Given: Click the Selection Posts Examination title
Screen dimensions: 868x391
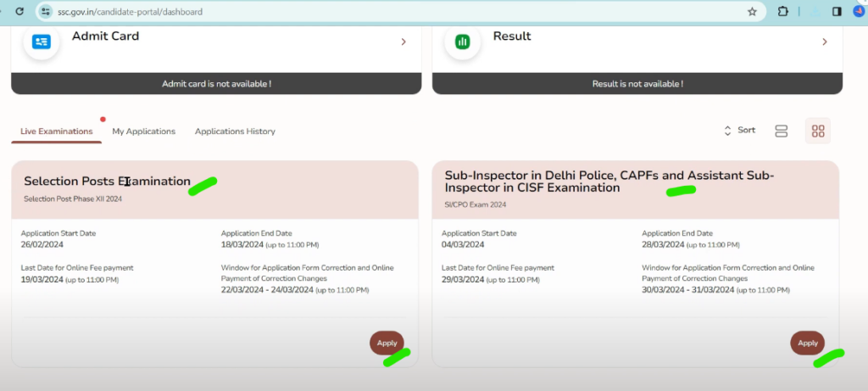Looking at the screenshot, I should [x=107, y=182].
